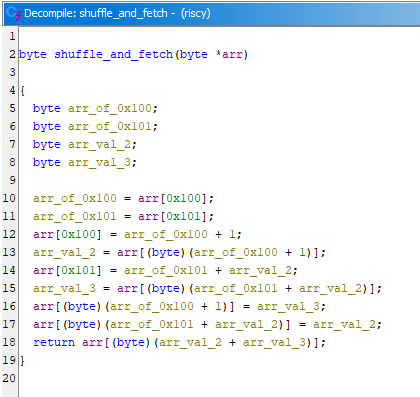The image size is (420, 397).
Task: Click the parameter type 'byte' before '*arr' on line 2
Action: [193, 54]
